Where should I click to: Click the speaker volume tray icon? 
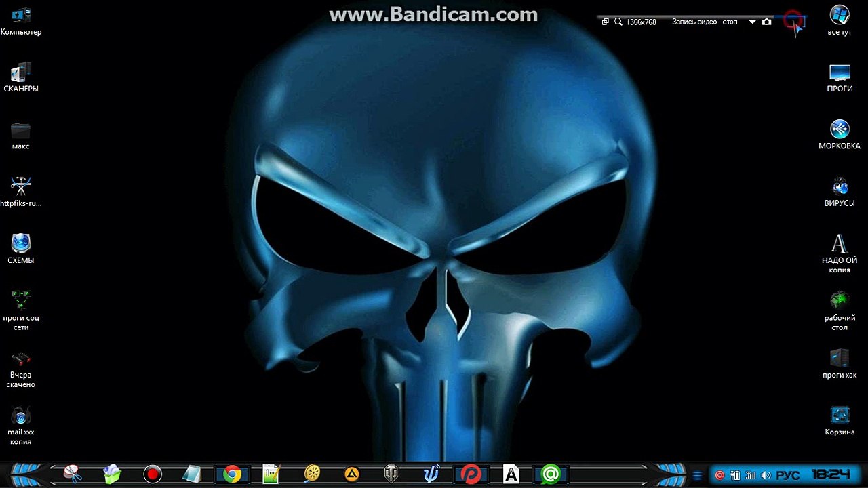(x=766, y=475)
